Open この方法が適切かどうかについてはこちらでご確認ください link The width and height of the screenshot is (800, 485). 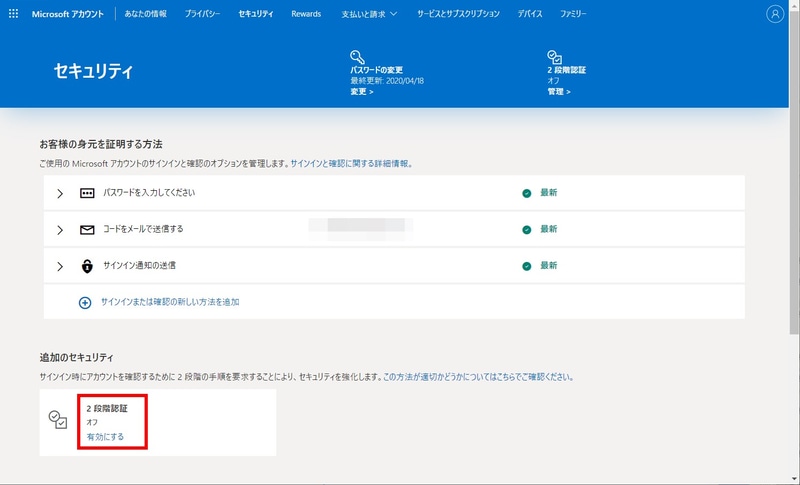pyautogui.click(x=479, y=377)
